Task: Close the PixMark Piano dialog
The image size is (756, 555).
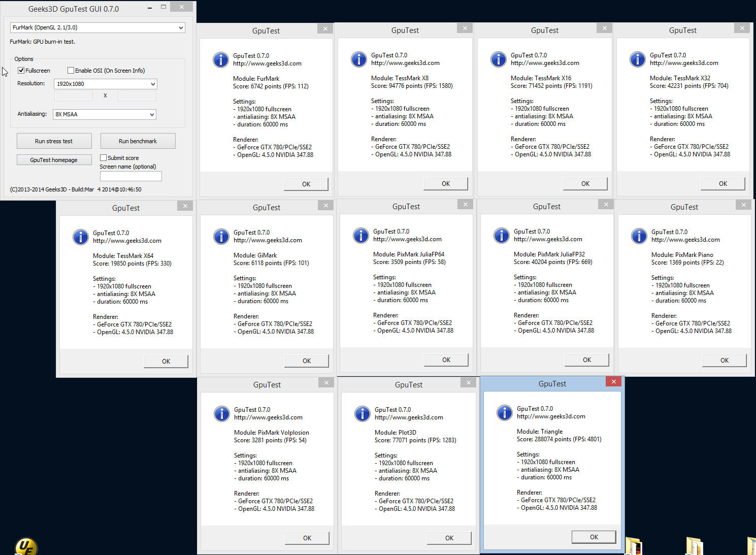Action: pos(743,205)
